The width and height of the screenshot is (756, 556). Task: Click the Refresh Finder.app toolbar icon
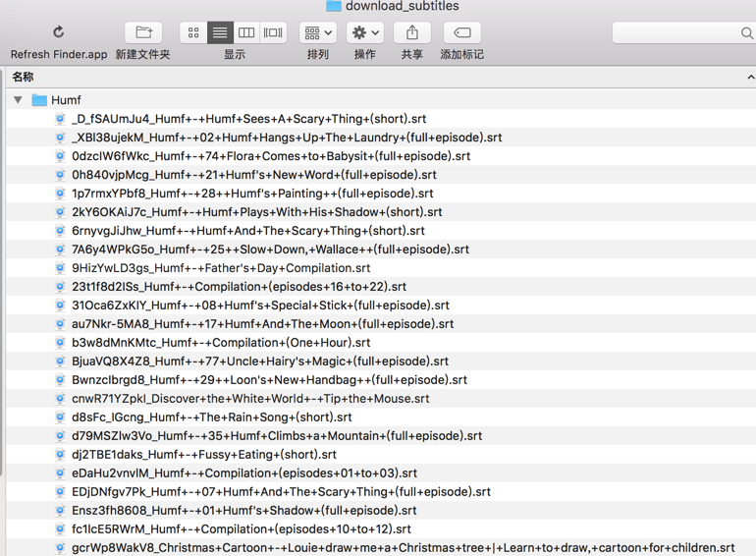point(58,32)
